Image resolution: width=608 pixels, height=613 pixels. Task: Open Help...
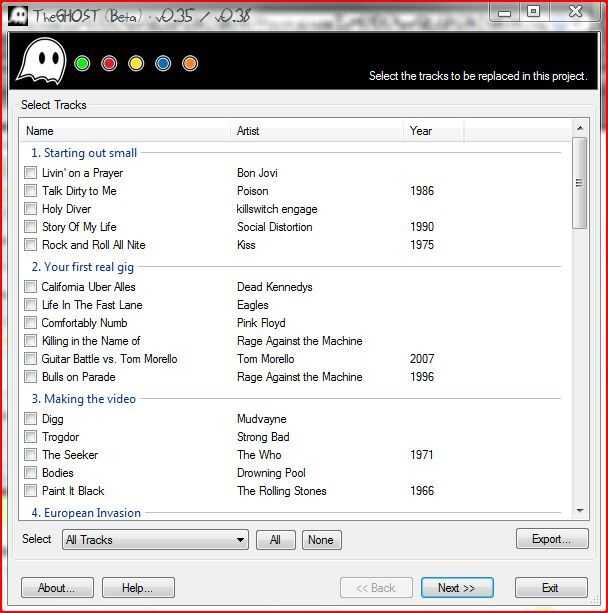138,588
